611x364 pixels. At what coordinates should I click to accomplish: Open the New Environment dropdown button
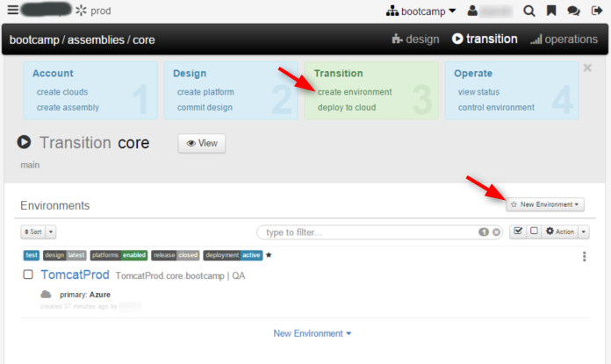pyautogui.click(x=545, y=204)
